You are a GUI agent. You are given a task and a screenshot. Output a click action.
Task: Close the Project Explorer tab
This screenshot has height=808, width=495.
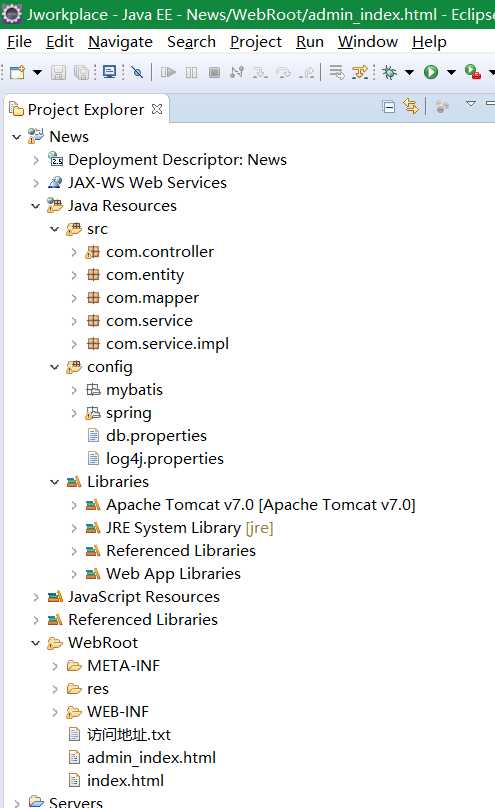pos(157,109)
